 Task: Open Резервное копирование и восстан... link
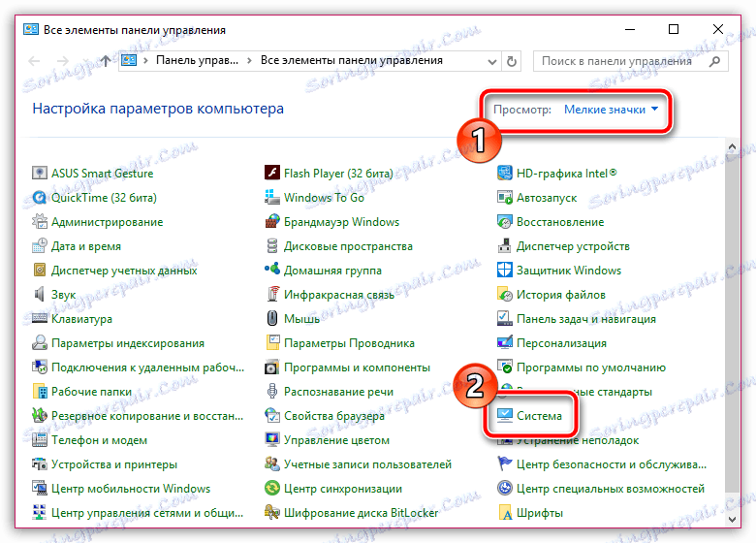click(x=147, y=416)
